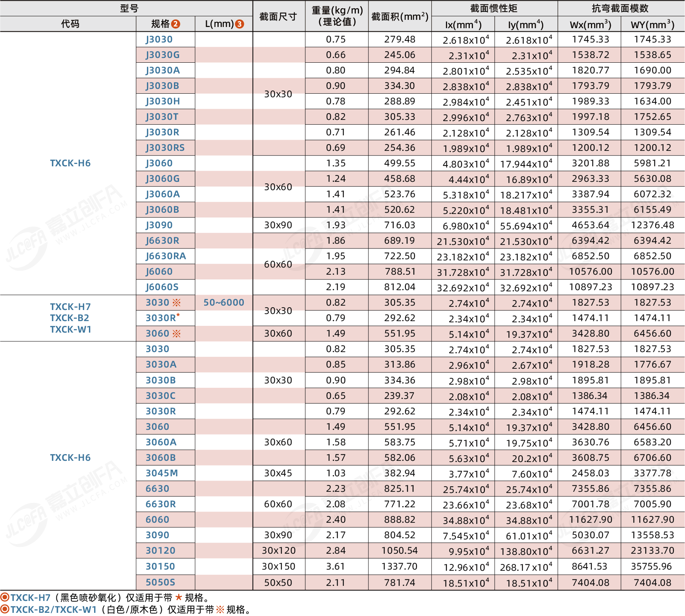Image resolution: width=685 pixels, height=616 pixels.
Task: Click the orange circled 2 beside 规格
Action: click(176, 24)
